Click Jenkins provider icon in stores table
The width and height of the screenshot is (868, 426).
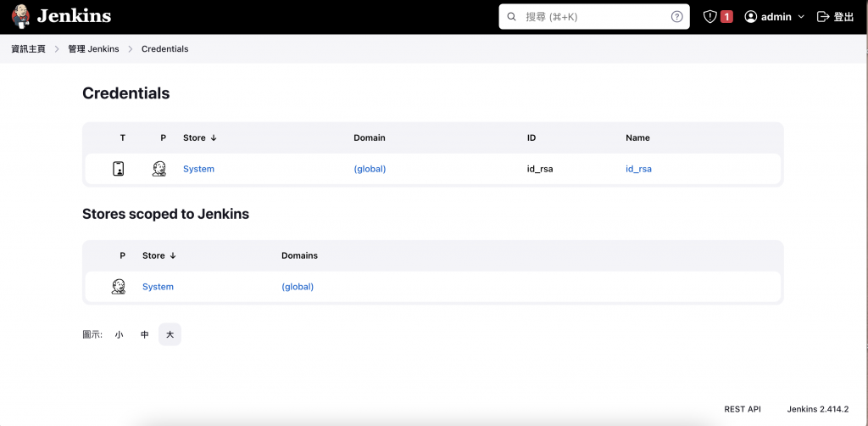[x=119, y=286]
